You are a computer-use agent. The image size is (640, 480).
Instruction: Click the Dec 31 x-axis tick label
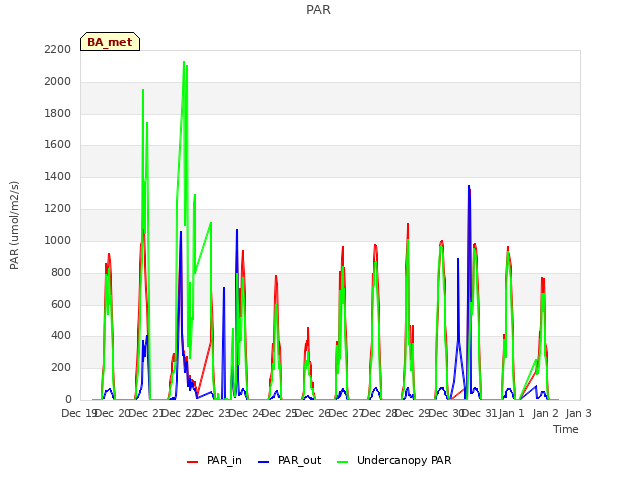[x=479, y=413]
